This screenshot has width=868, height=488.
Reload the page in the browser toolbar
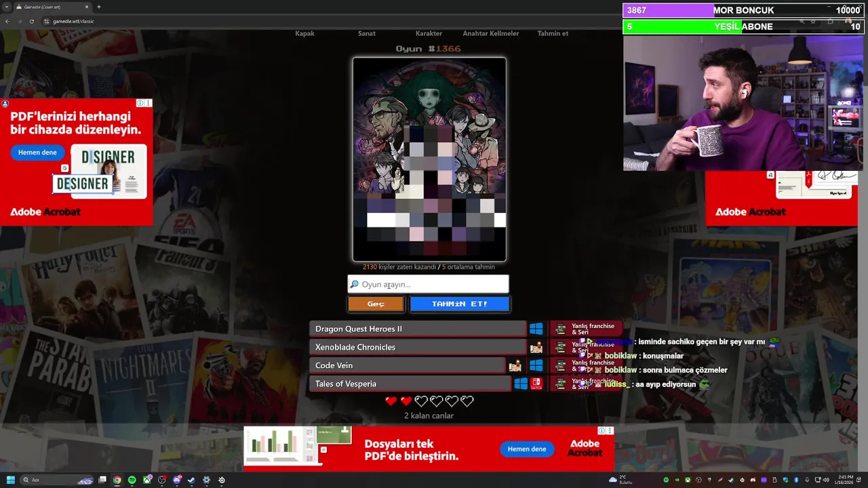[31, 21]
